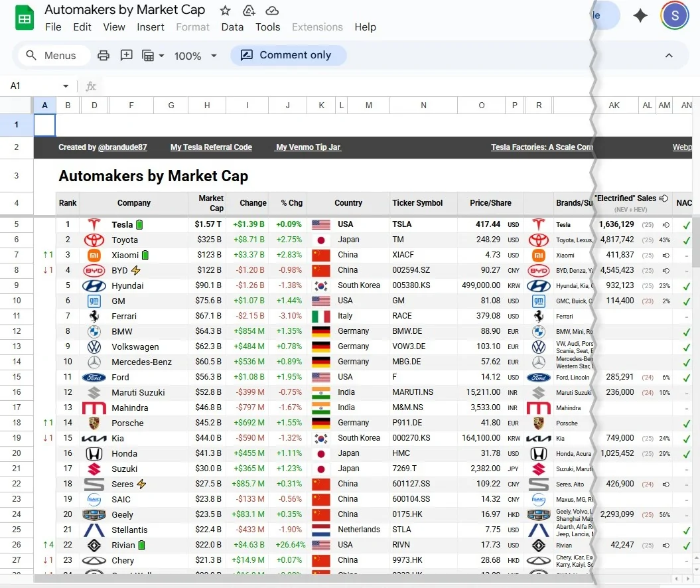Search menus with the Menus box
The height and width of the screenshot is (588, 700).
(x=54, y=55)
